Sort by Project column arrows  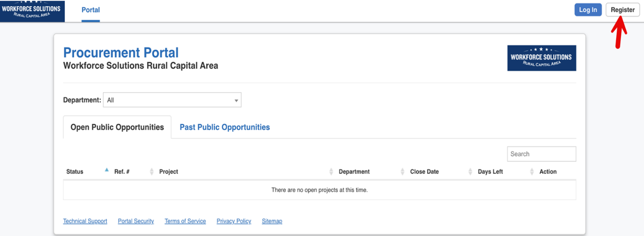(331, 171)
